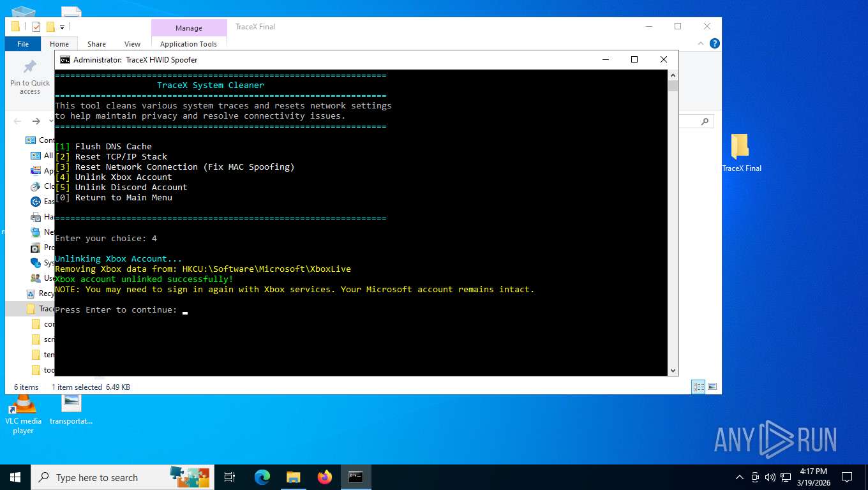Click '6 items' status bar text
This screenshot has height=490, width=868.
(x=26, y=387)
